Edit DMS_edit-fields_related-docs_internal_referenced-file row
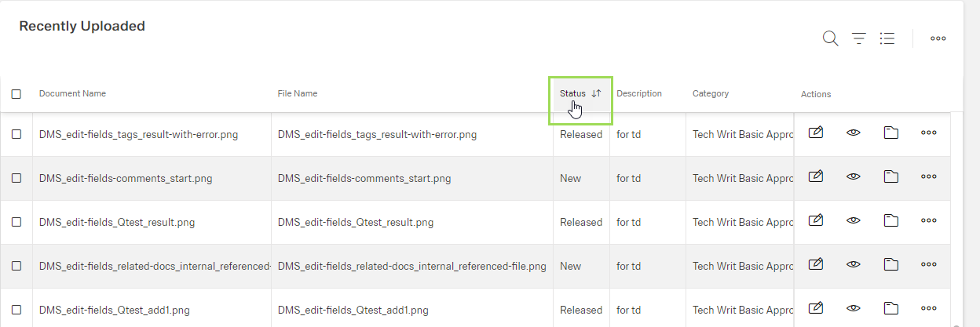The height and width of the screenshot is (327, 980). (816, 265)
